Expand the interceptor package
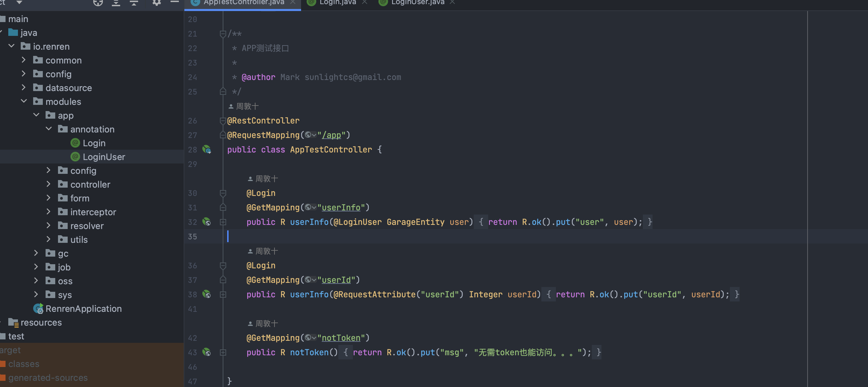Viewport: 868px width, 387px height. [49, 212]
